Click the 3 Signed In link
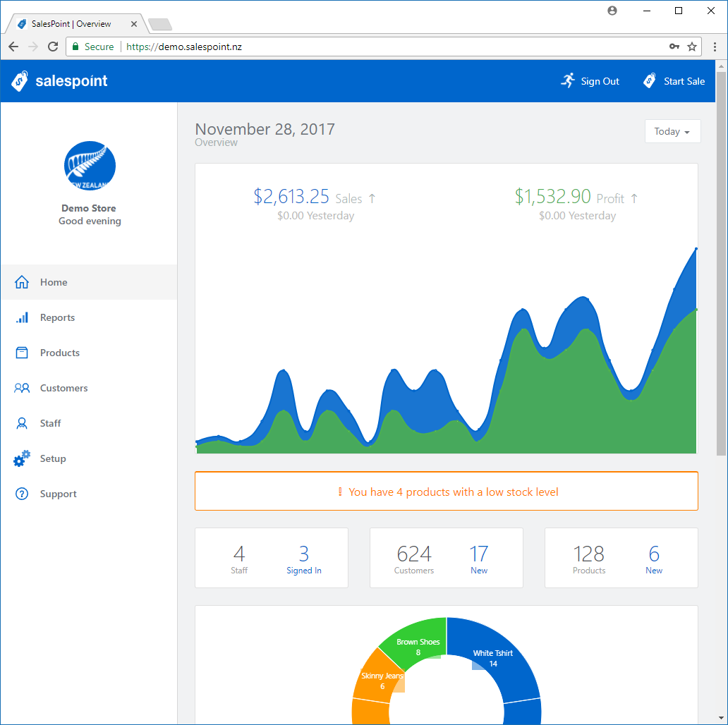 tap(303, 559)
